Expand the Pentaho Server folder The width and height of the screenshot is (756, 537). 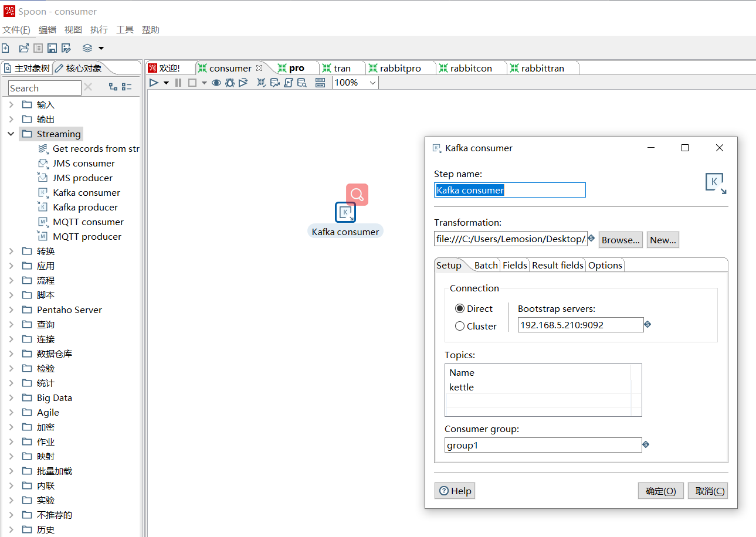[11, 310]
